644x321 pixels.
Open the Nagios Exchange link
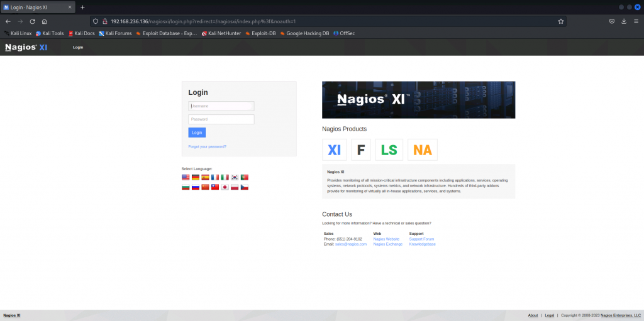tap(387, 244)
